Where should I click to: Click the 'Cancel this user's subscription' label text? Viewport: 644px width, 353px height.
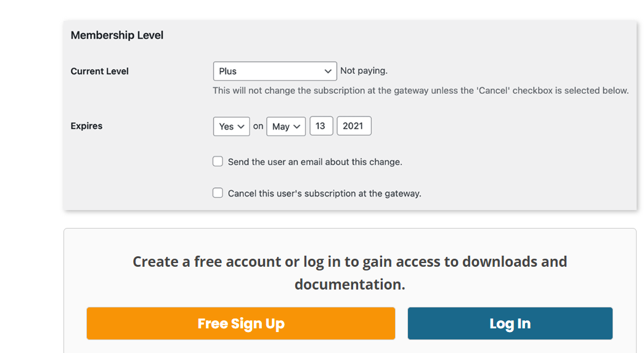(x=325, y=193)
